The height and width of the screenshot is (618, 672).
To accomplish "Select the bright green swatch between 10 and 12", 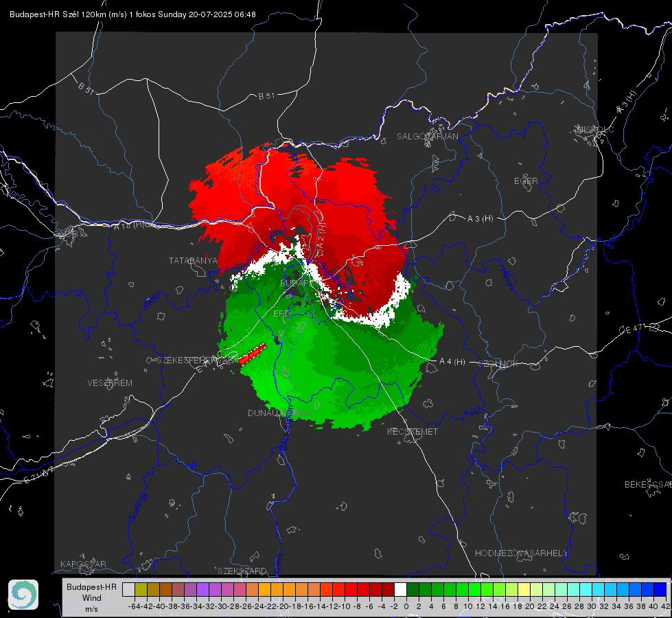I will click(474, 589).
